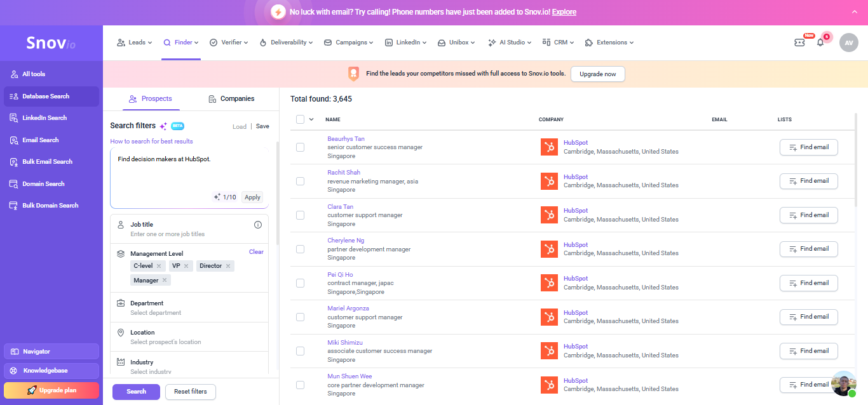The height and width of the screenshot is (405, 868).
Task: Check the box for Mariel Argonza
Action: (x=300, y=317)
